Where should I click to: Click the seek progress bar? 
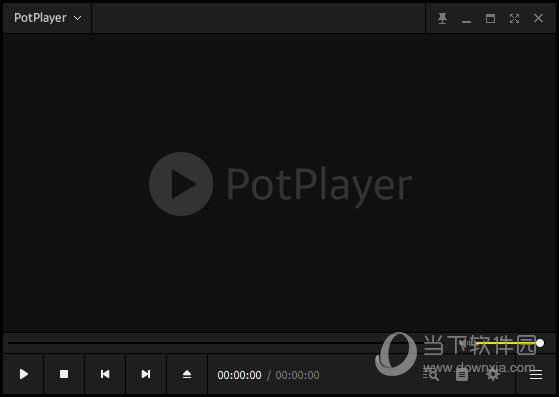click(228, 343)
